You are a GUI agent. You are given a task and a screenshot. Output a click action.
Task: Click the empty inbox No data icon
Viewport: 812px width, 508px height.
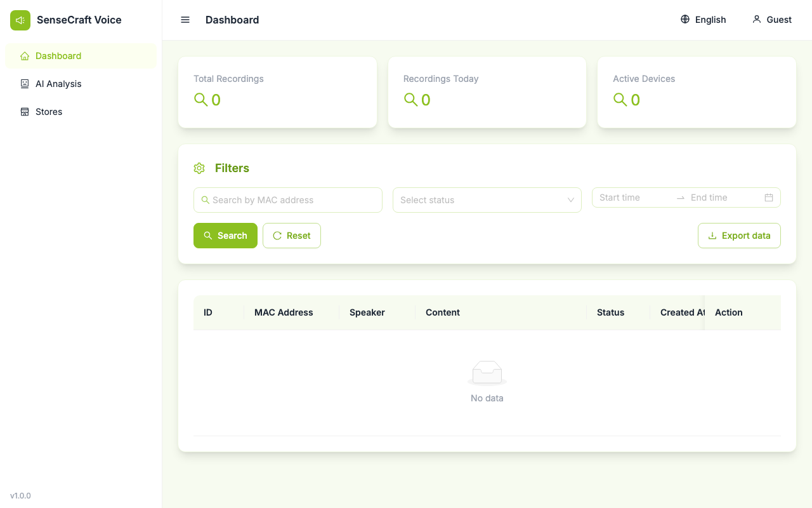click(x=487, y=373)
